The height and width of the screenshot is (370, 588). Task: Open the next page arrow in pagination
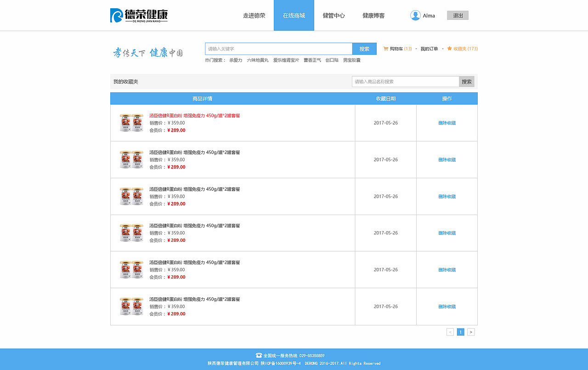tap(470, 331)
